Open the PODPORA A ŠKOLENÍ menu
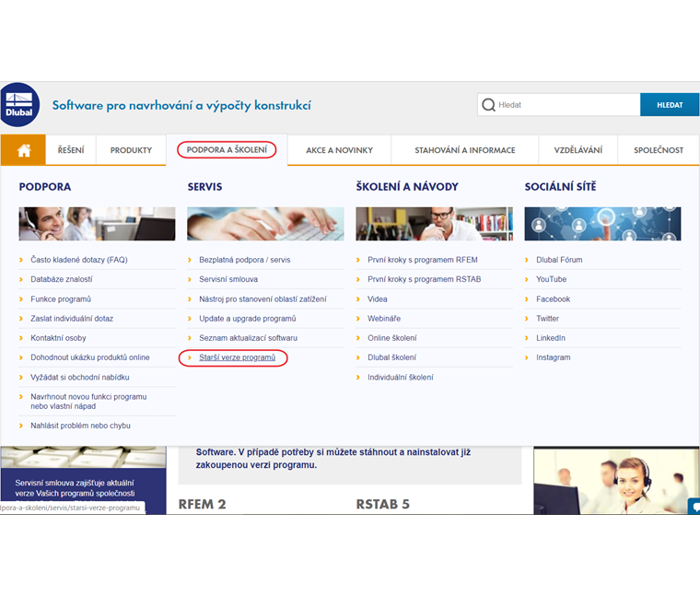700x596 pixels. tap(227, 149)
